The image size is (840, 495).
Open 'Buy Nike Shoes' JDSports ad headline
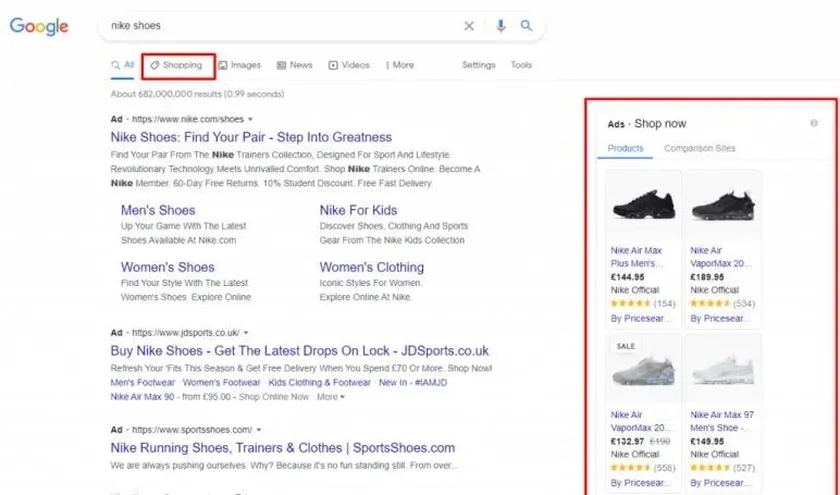click(x=299, y=351)
